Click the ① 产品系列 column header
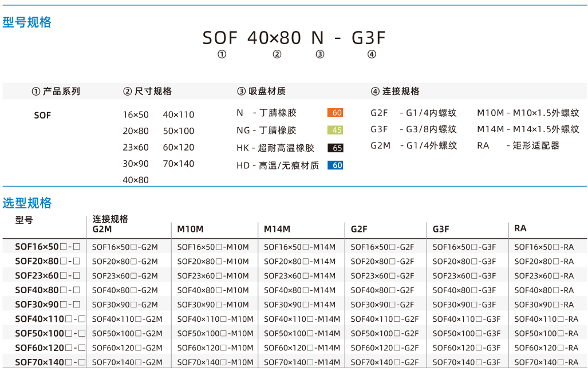 click(56, 91)
